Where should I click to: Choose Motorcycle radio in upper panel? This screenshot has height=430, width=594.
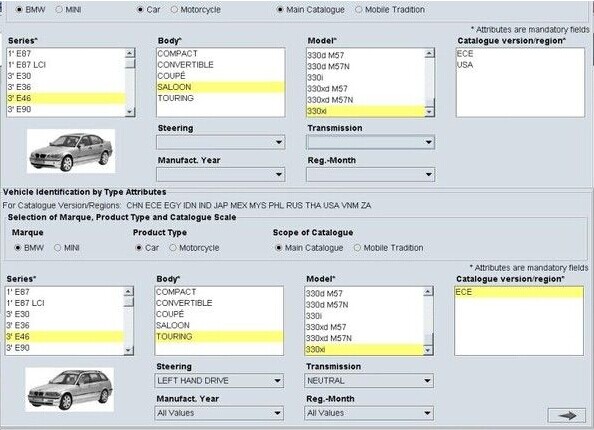tap(174, 10)
